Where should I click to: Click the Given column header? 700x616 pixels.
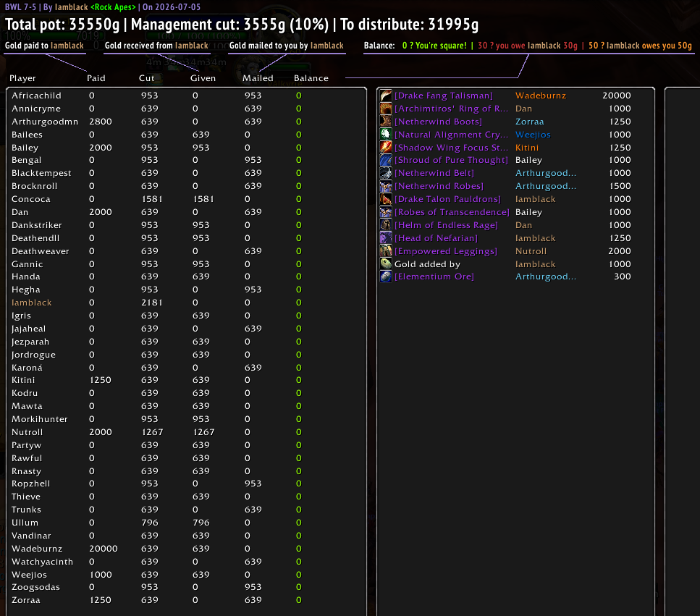(203, 78)
